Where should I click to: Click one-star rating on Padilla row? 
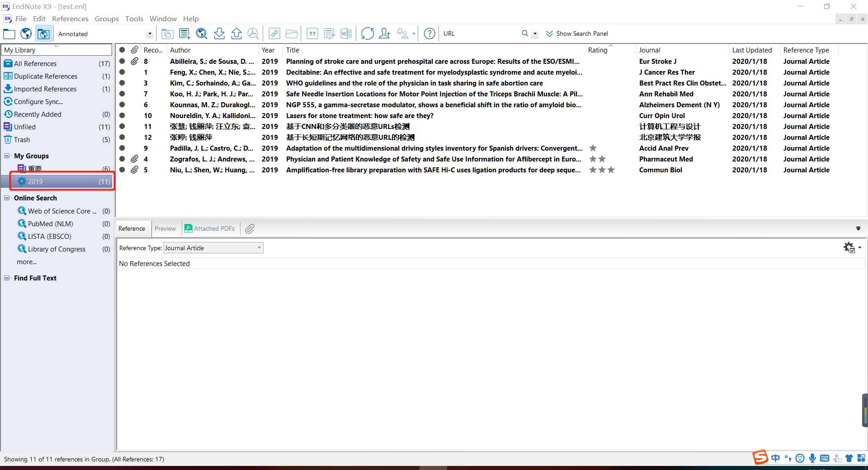tap(593, 148)
